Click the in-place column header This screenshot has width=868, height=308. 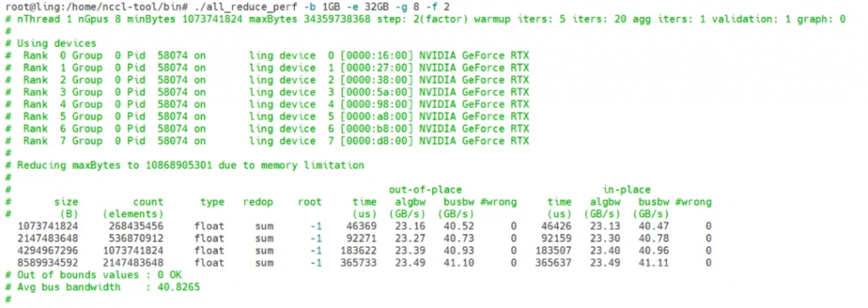tap(626, 189)
